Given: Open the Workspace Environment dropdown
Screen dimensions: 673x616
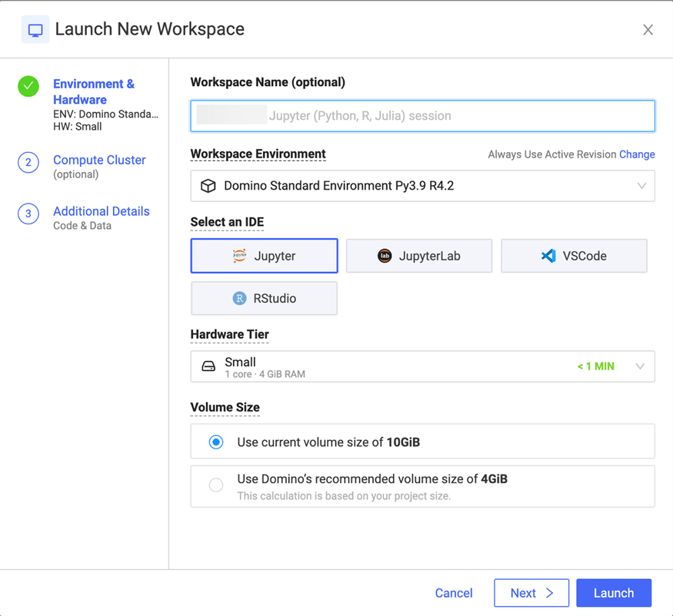Looking at the screenshot, I should [423, 186].
